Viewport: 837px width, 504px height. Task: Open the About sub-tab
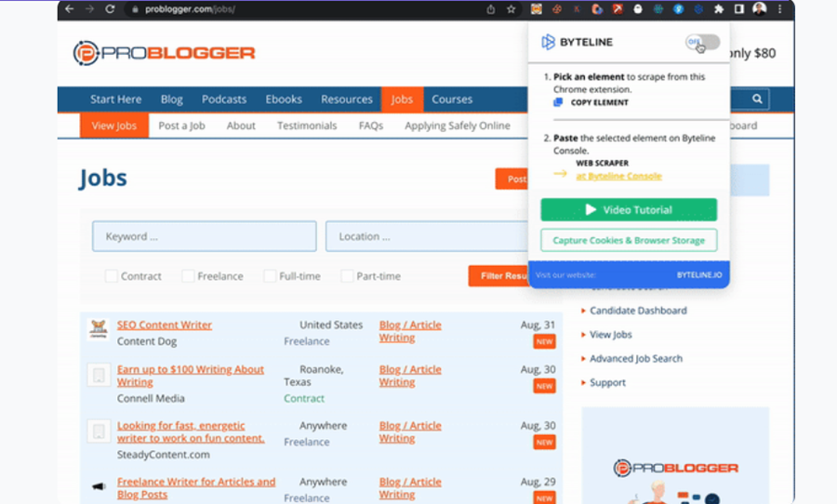pyautogui.click(x=241, y=126)
